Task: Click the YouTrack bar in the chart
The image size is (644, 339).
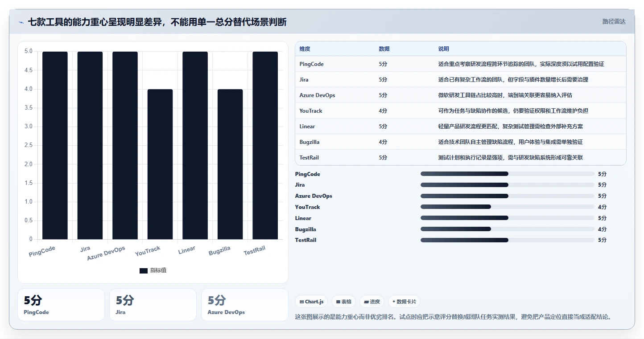Action: coord(160,164)
